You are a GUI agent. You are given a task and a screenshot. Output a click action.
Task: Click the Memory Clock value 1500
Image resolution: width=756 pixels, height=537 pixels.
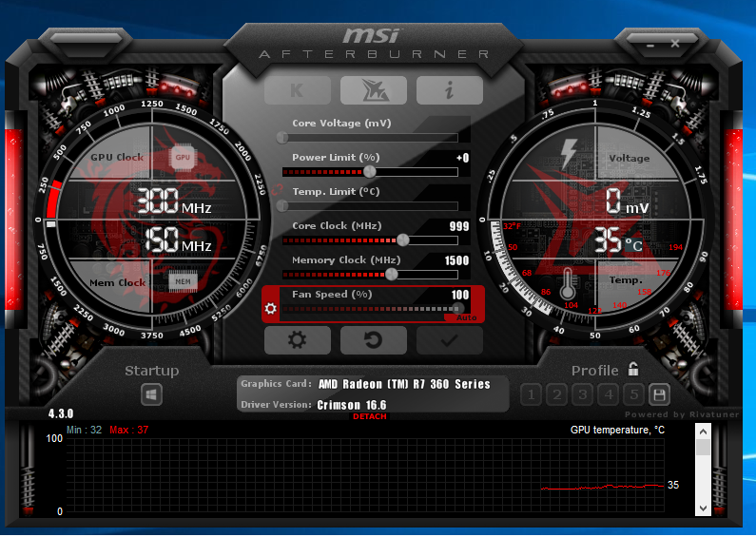pyautogui.click(x=456, y=260)
